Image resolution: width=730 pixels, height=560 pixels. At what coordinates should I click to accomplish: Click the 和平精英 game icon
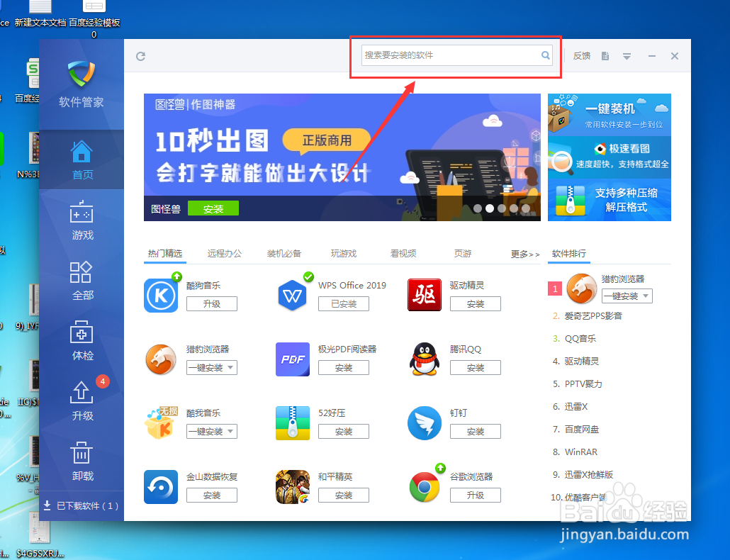[x=293, y=486]
